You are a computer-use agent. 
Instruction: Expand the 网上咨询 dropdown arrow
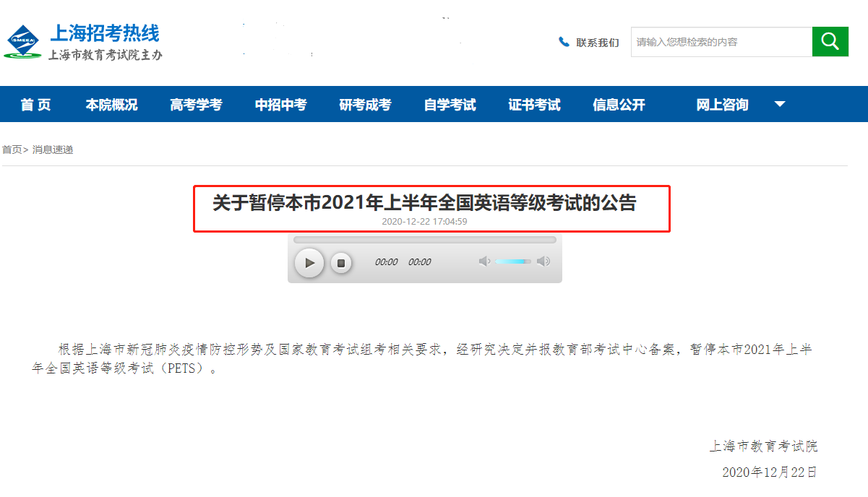[x=780, y=103]
